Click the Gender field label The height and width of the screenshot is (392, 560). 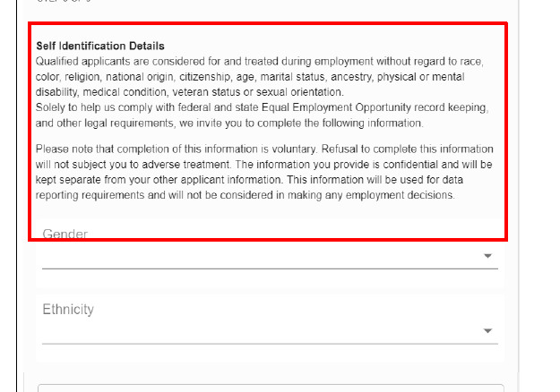65,234
